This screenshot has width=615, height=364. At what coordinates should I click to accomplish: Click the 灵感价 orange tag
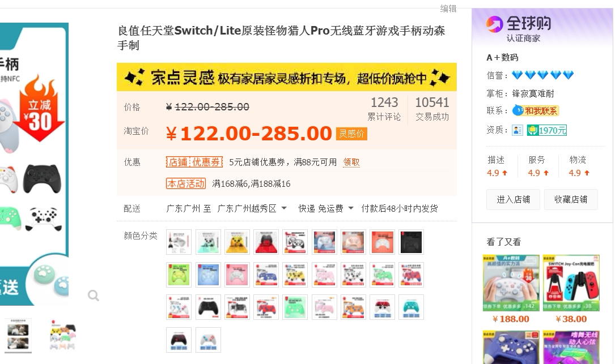[351, 134]
